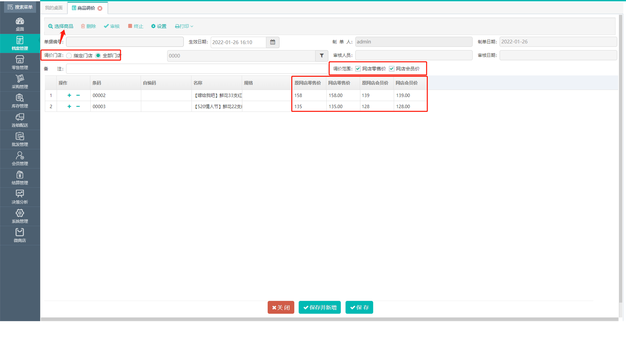Open 档案管理 in the sidebar
The height and width of the screenshot is (364, 626).
point(20,43)
